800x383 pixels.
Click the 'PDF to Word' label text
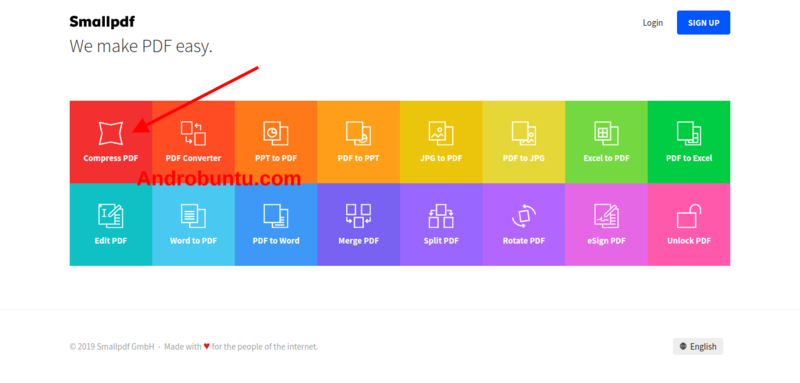[x=276, y=241]
